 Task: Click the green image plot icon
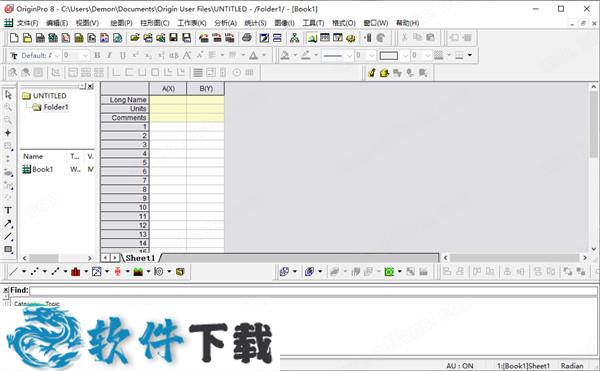(x=389, y=272)
